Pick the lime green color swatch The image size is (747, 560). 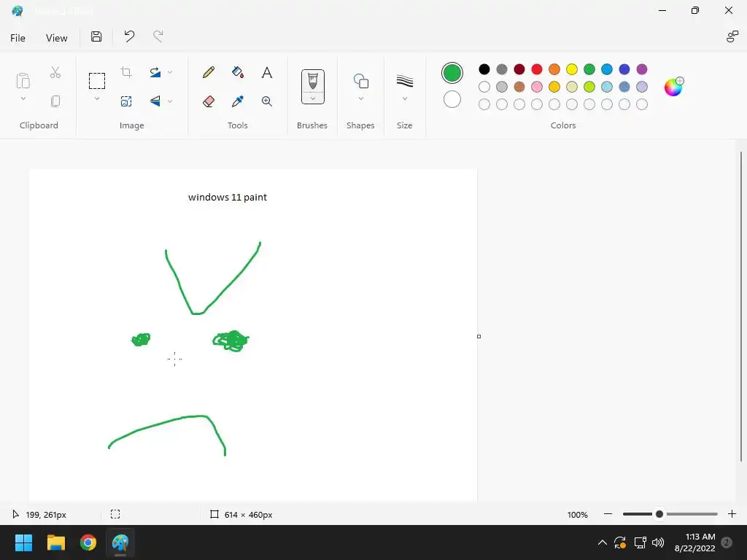pyautogui.click(x=589, y=87)
